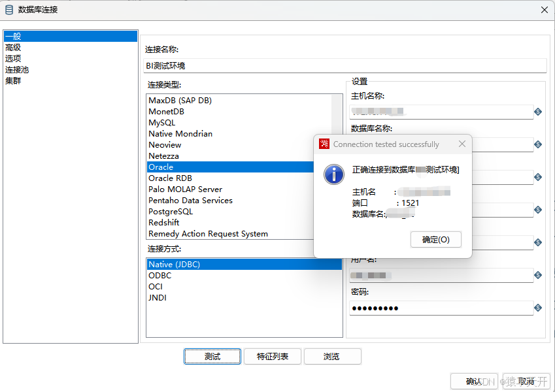This screenshot has width=555, height=392.
Task: Select Remedy Action Request System type
Action: coord(230,233)
